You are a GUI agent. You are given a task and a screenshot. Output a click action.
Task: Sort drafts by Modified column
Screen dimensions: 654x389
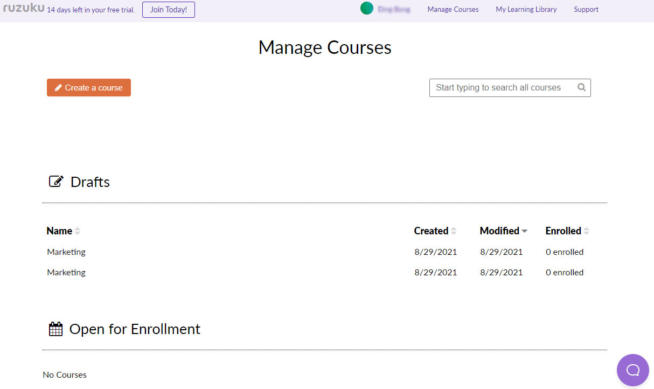point(503,231)
